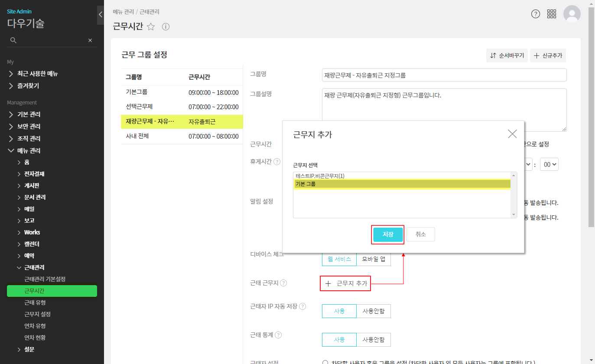Screen dimensions: 595x364
Task: Click the info icon beside 근무시간 title
Action: pos(166,27)
